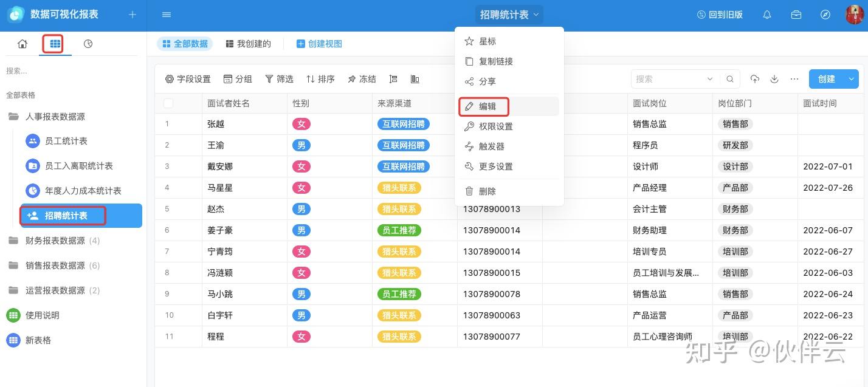The image size is (868, 387).
Task: Click the 回到旧版 button
Action: pyautogui.click(x=720, y=15)
